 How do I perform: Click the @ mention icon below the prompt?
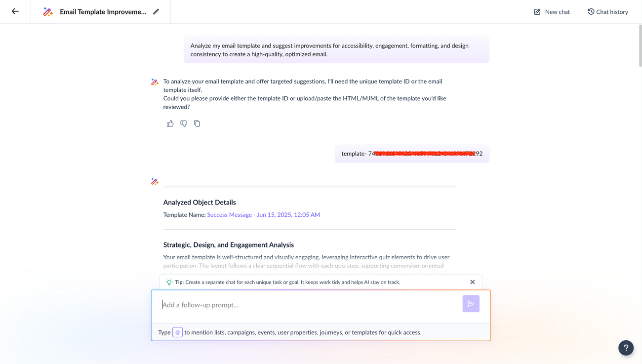(x=177, y=332)
